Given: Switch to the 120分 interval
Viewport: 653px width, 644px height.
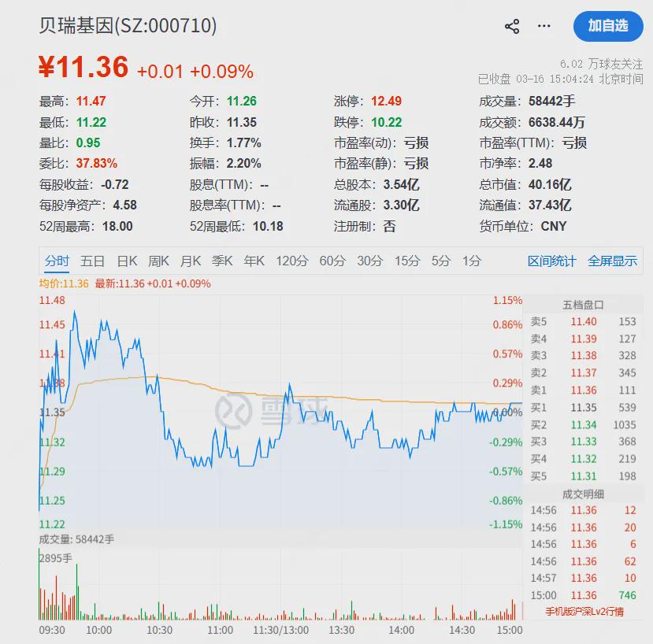Looking at the screenshot, I should (291, 261).
